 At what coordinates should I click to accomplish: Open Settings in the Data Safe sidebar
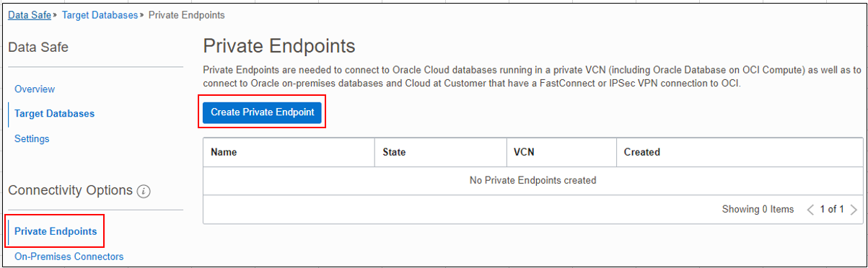point(32,138)
